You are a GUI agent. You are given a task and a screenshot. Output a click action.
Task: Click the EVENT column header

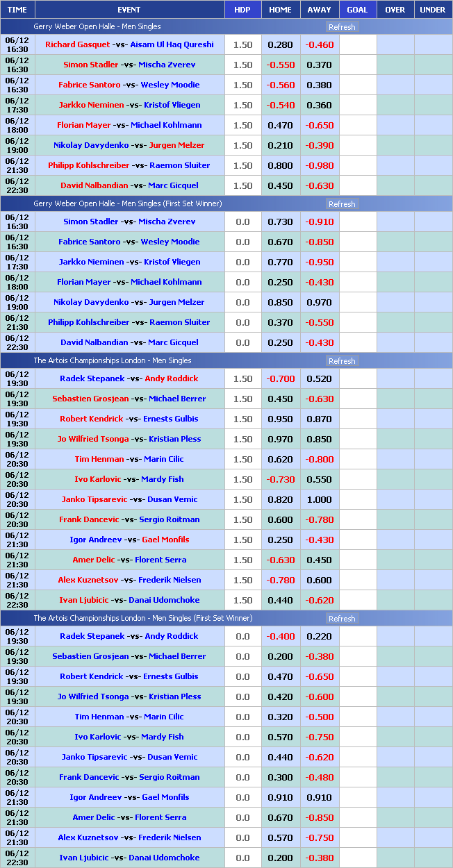[x=129, y=10]
